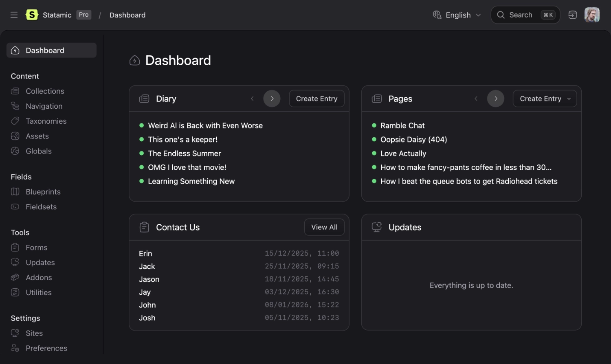Click the next arrow on the Diary widget
This screenshot has width=611, height=364.
click(x=272, y=99)
